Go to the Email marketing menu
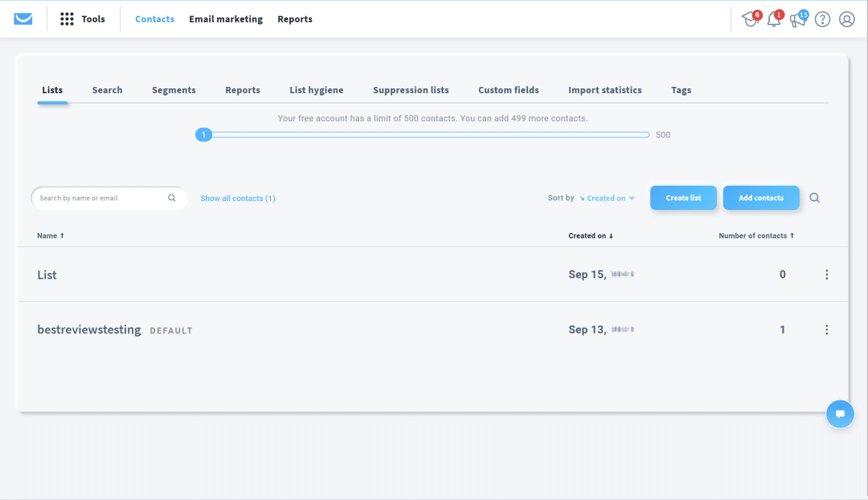Screen dimensions: 868x500 click(226, 19)
